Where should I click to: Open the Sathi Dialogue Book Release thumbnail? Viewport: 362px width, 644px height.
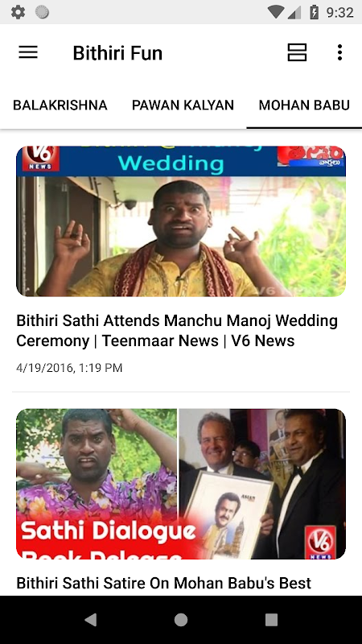[x=181, y=484]
